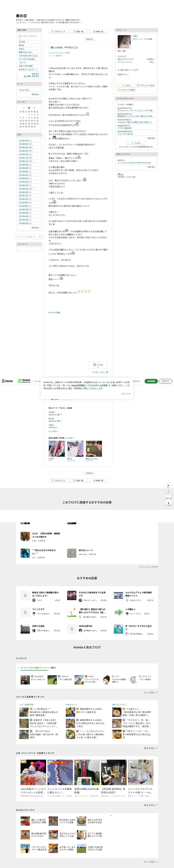Open ベルソナ in latest articles list
Screen dimensions: 174x868
(x=22, y=63)
